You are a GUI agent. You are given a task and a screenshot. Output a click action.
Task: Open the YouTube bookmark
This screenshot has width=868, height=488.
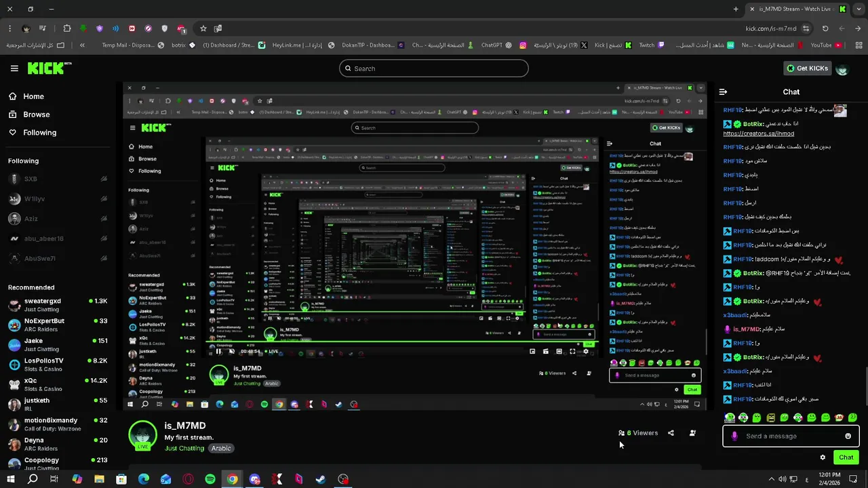pos(826,45)
